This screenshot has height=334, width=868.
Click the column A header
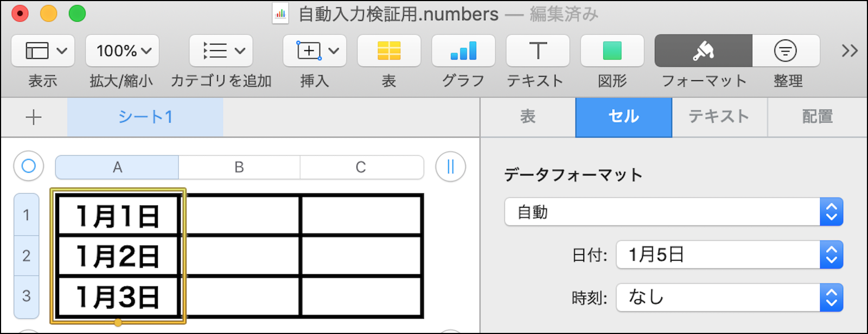coord(117,167)
